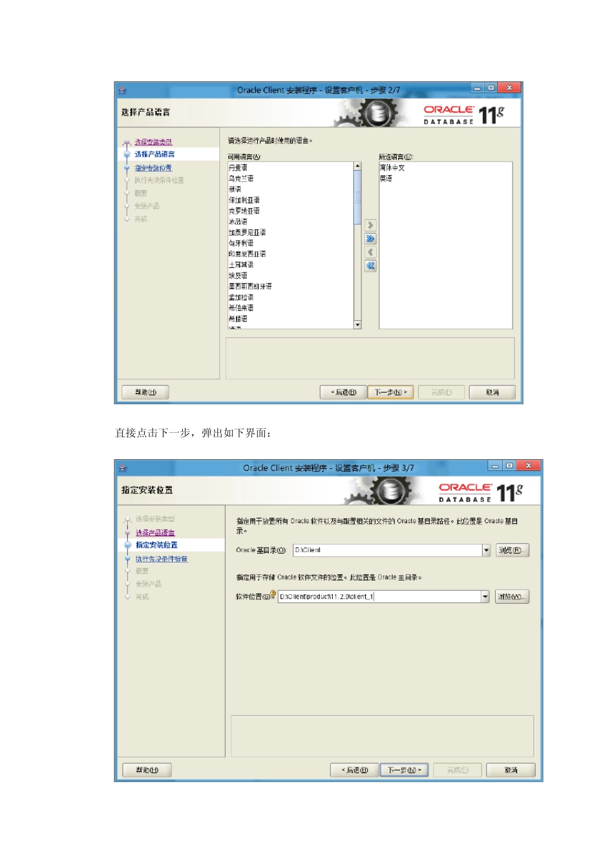Select 保加利亚语 in the available languages list
This screenshot has width=614, height=868.
tap(244, 200)
